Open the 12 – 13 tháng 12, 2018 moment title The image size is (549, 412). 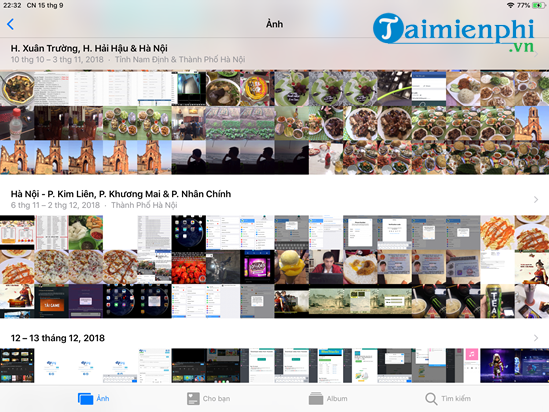coord(58,338)
